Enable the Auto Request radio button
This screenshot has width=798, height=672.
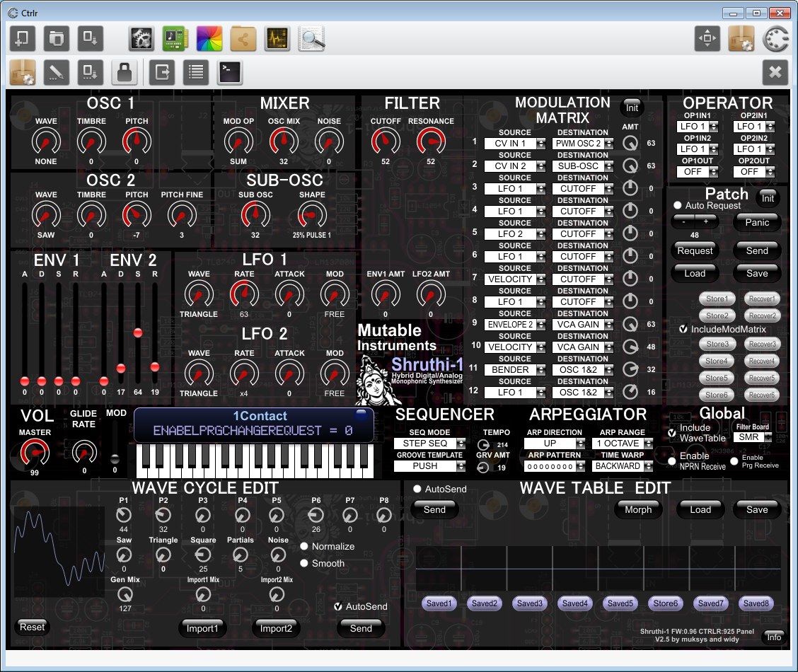coord(677,205)
